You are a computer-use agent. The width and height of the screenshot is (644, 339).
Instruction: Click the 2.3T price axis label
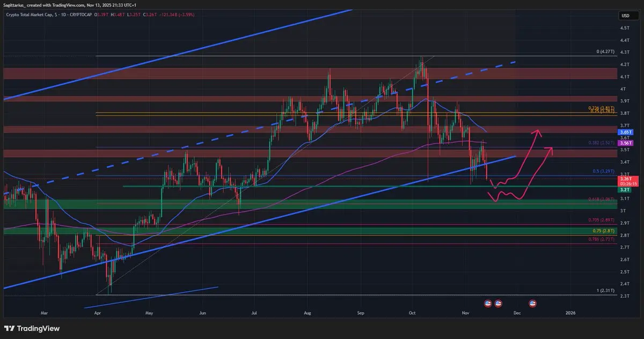(x=625, y=296)
